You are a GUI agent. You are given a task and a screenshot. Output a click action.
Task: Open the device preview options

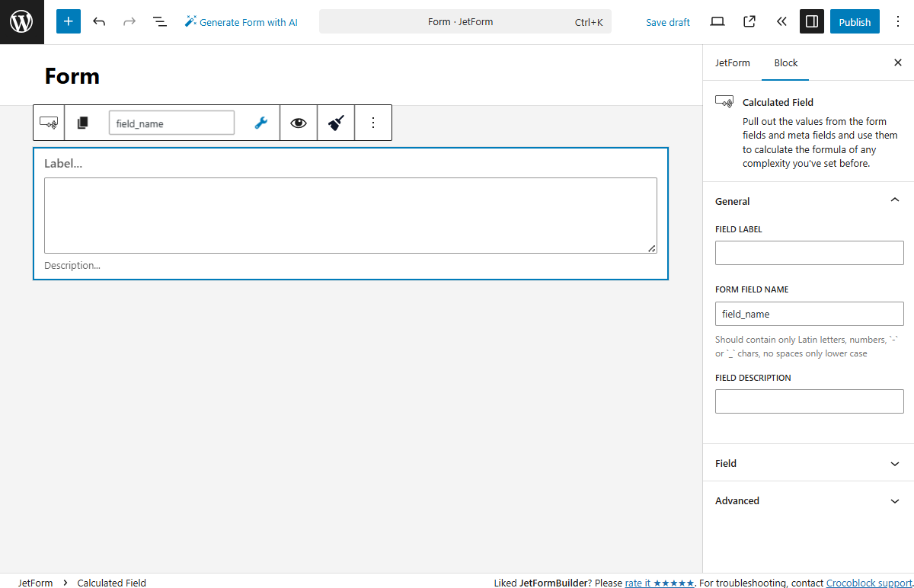(717, 21)
